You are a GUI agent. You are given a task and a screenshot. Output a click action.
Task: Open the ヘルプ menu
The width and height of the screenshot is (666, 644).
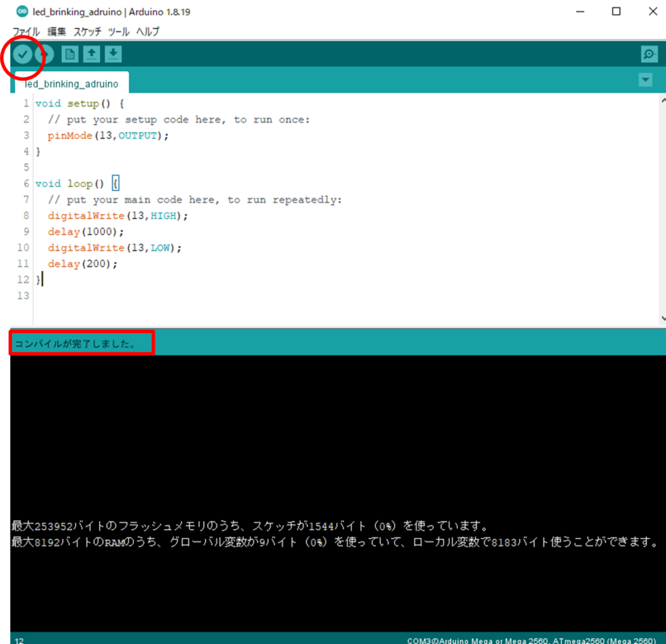pyautogui.click(x=148, y=31)
